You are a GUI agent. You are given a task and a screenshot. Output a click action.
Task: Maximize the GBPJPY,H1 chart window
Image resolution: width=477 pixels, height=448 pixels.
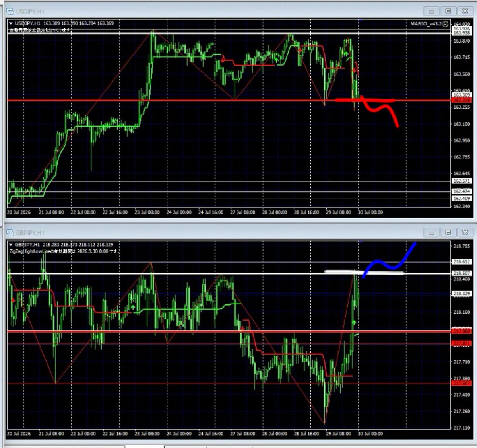click(x=448, y=232)
